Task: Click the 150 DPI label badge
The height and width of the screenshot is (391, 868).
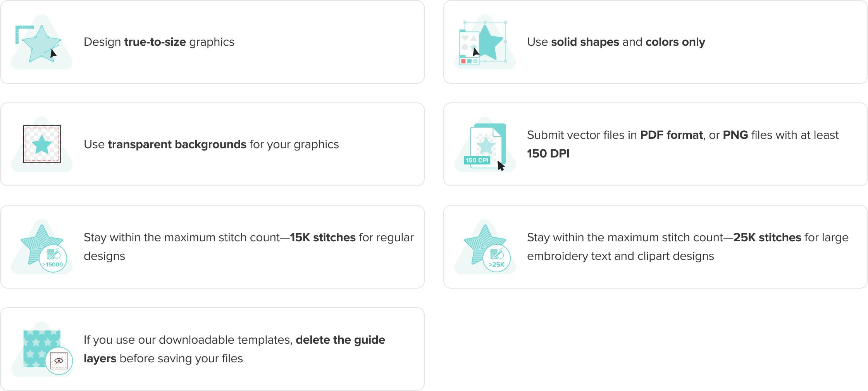Action: [x=477, y=160]
